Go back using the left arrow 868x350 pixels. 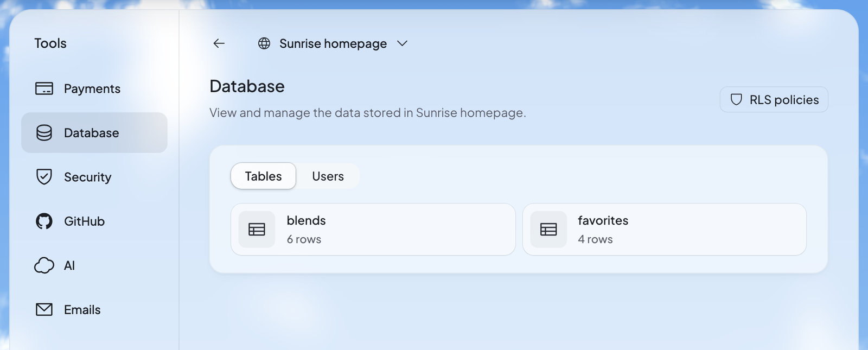[219, 43]
